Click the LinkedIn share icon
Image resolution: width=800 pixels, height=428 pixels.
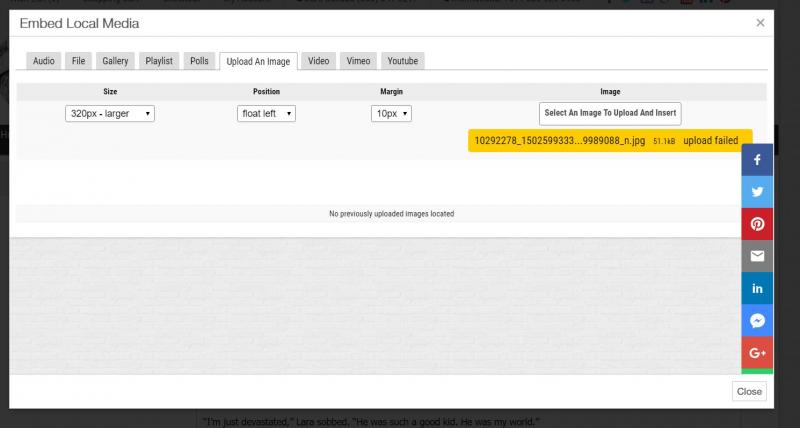(757, 288)
